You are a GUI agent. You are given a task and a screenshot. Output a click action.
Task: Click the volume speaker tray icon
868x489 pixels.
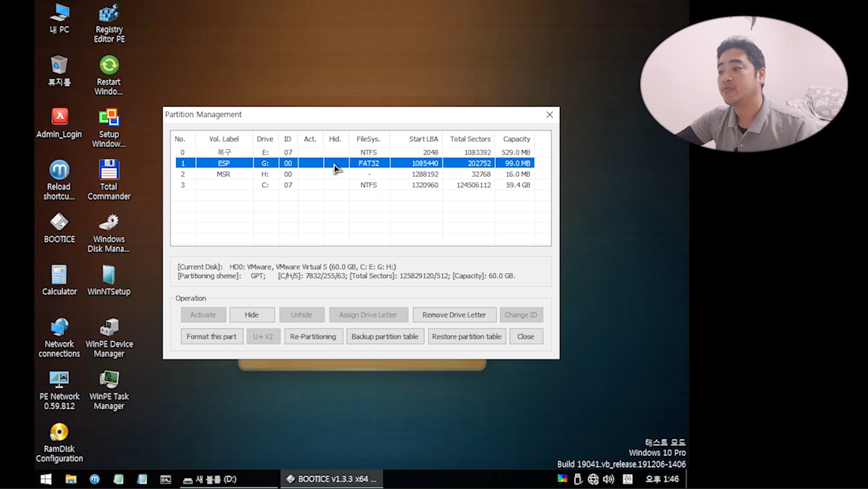coord(608,479)
